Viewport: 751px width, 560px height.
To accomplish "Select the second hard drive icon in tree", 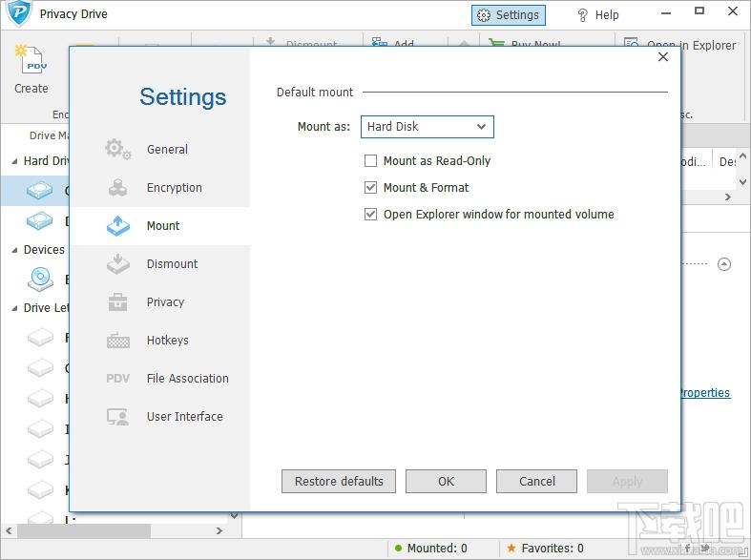I will coord(40,221).
